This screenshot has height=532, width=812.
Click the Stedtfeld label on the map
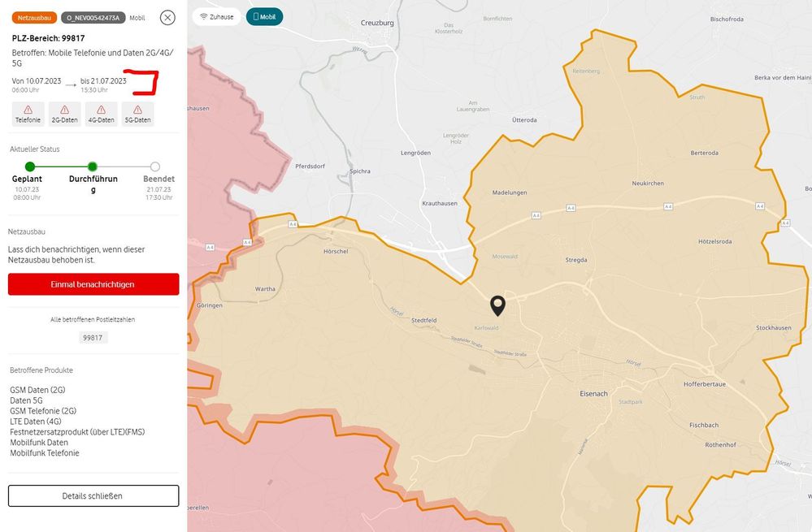point(423,320)
